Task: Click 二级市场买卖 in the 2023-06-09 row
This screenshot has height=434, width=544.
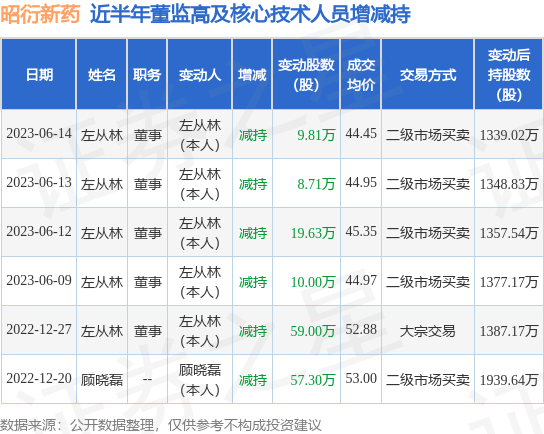Action: (428, 282)
